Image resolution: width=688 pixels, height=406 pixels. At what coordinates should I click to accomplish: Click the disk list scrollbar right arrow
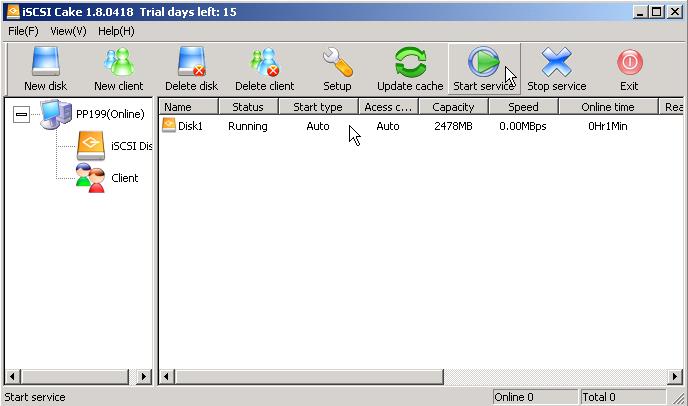coord(675,377)
